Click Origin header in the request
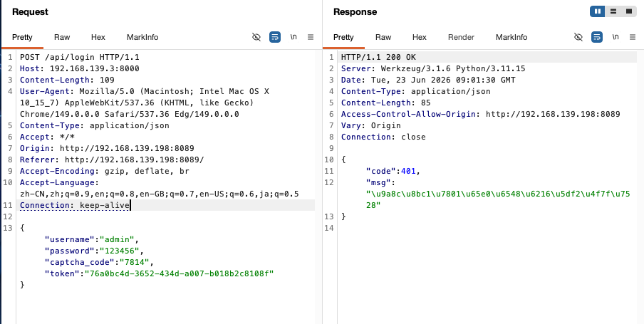644x324 pixels. pos(107,148)
